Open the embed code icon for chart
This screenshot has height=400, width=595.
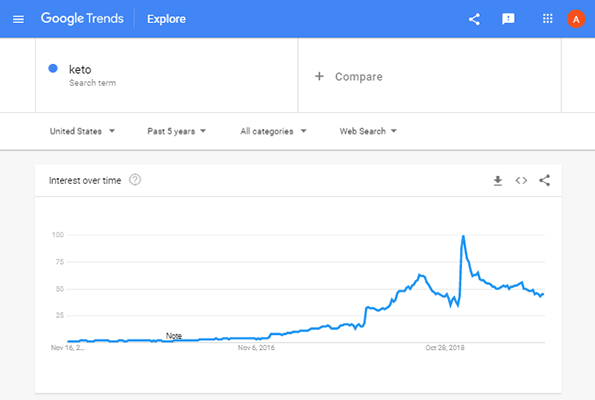[x=521, y=181]
